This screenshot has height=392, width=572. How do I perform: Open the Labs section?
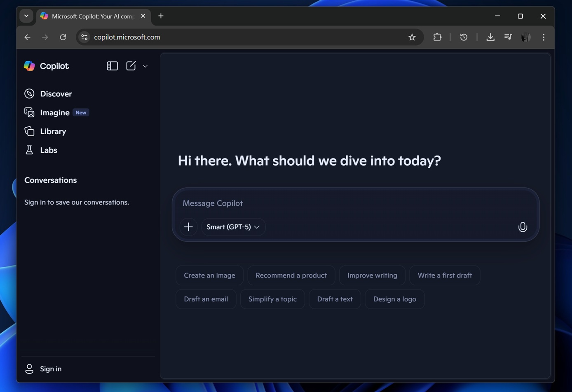tap(29, 150)
